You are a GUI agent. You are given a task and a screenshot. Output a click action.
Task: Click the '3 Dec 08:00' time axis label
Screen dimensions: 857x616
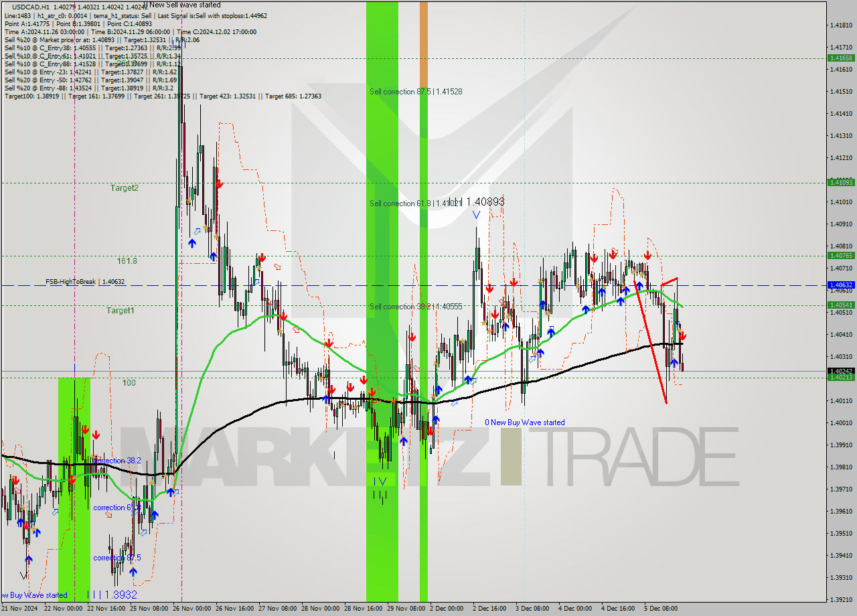pos(532,609)
